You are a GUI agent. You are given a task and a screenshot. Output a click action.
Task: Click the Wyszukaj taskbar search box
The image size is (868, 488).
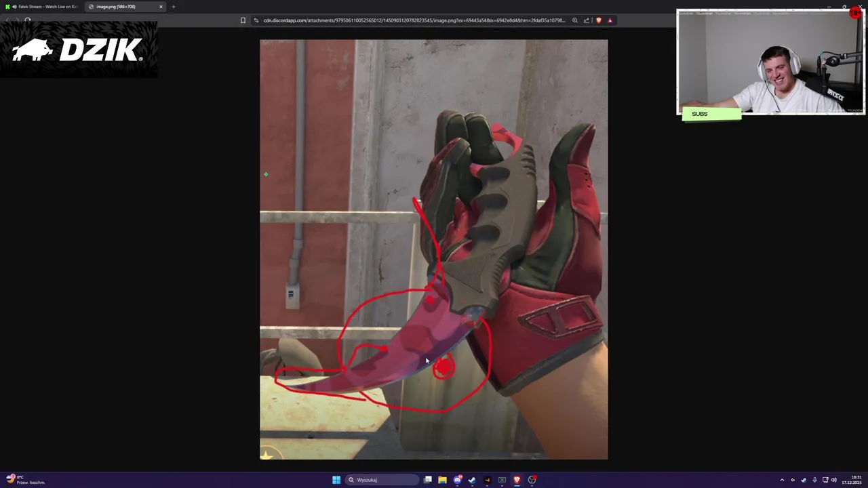[x=382, y=480]
